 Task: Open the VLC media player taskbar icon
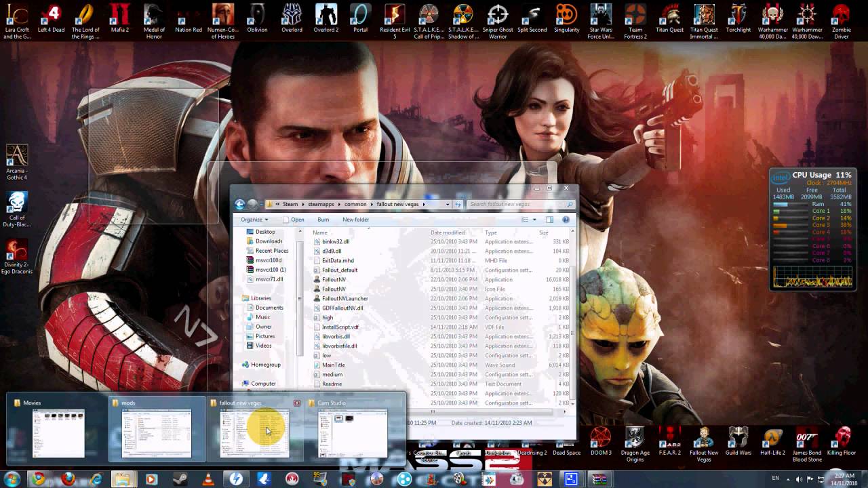coord(210,479)
